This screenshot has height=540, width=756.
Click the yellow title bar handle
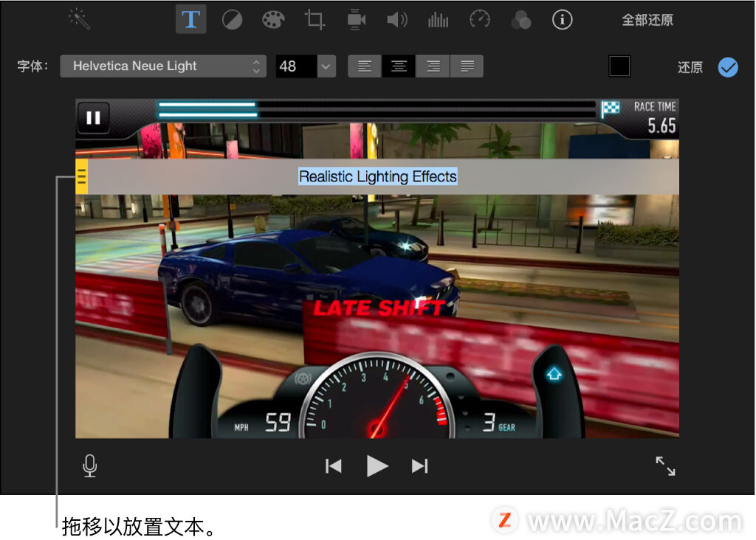click(x=81, y=176)
